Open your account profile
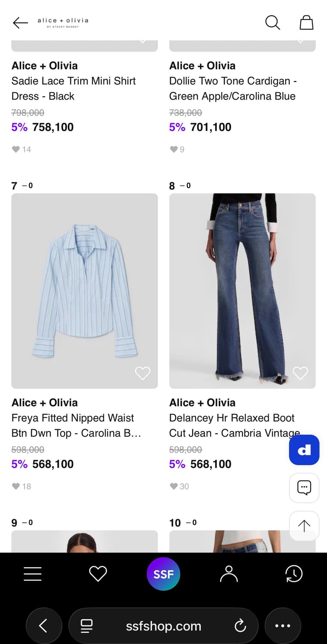 click(x=229, y=574)
